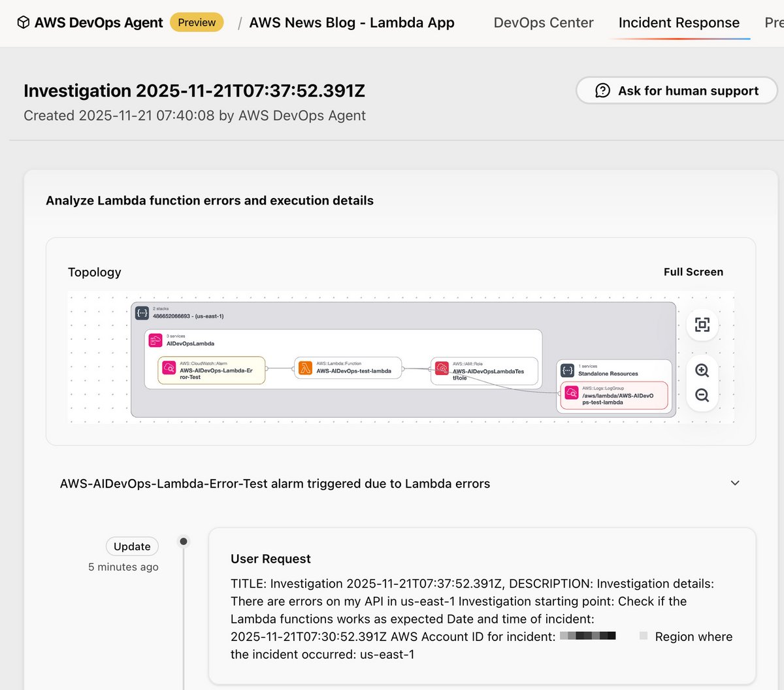Click the stacks icon for account 486652066693
784x690 pixels.
141,312
